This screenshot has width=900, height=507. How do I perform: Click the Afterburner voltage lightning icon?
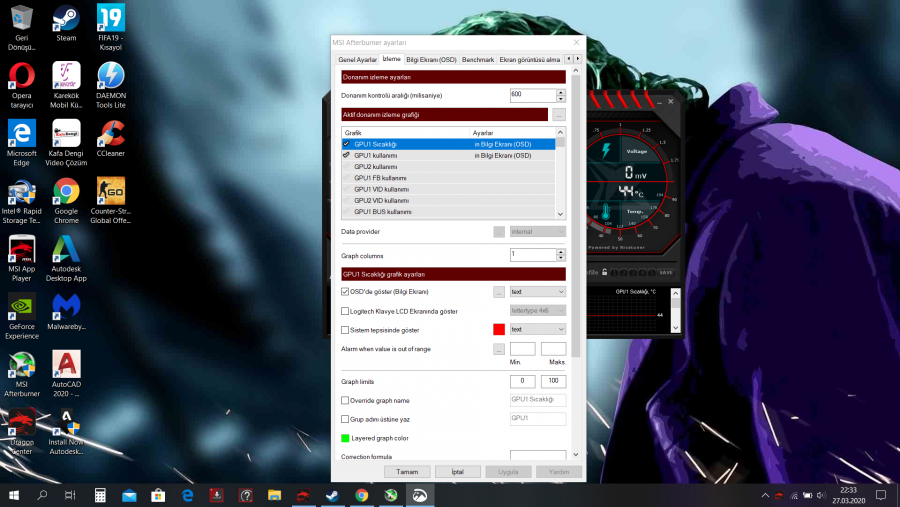606,150
